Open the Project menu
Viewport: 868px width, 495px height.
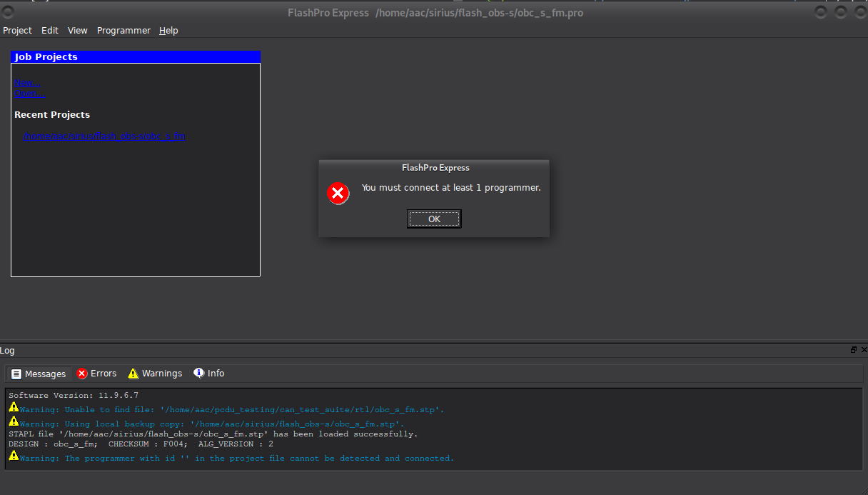click(17, 31)
